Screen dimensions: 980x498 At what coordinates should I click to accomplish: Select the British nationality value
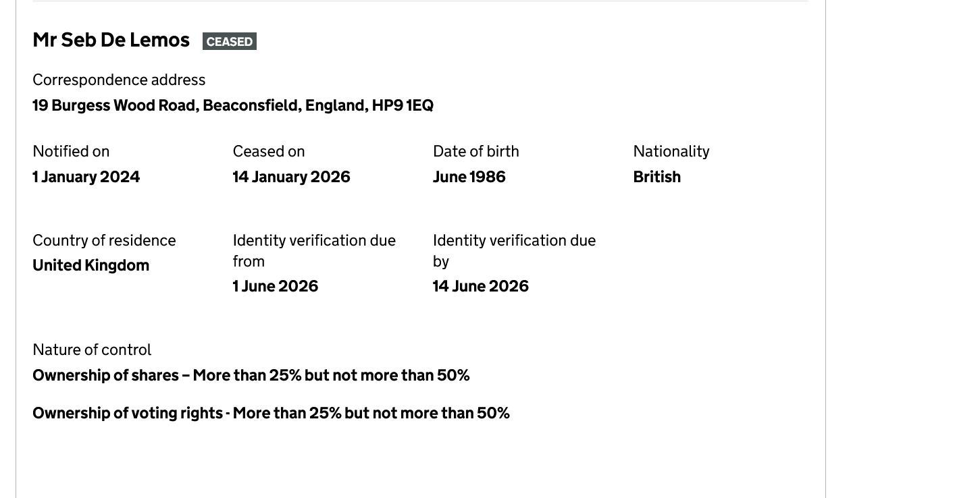(x=656, y=177)
